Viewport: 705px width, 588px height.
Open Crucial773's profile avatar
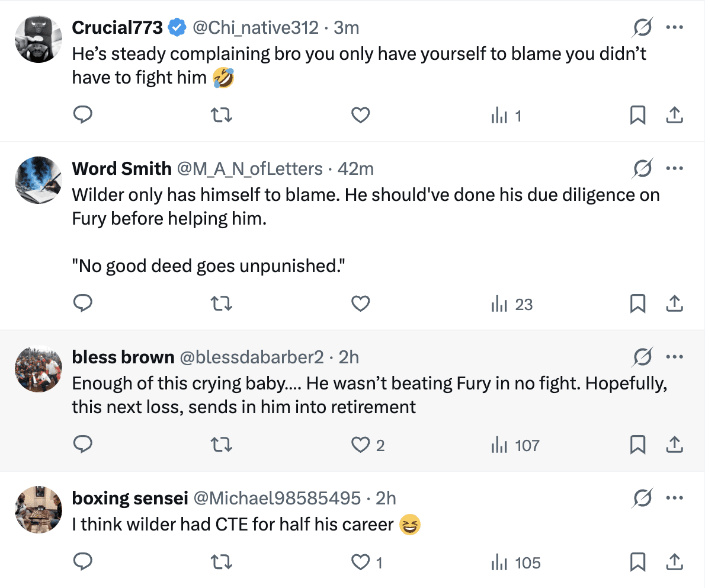[39, 39]
